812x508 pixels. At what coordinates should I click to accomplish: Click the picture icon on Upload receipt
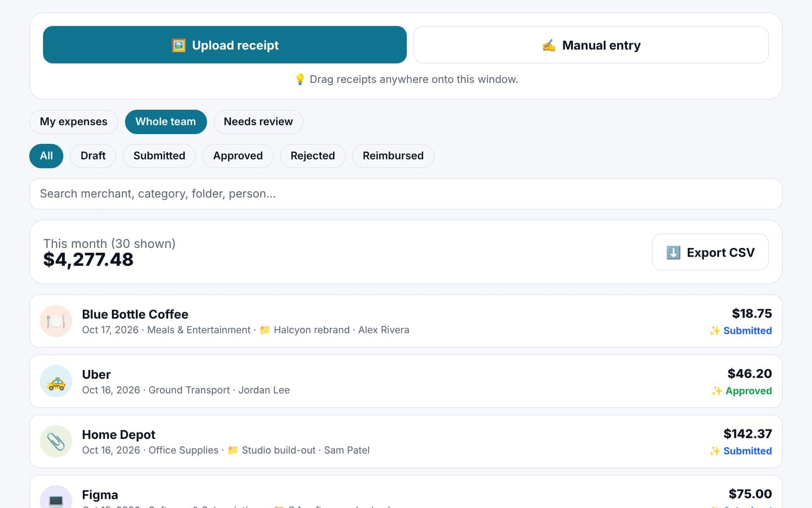(x=179, y=45)
